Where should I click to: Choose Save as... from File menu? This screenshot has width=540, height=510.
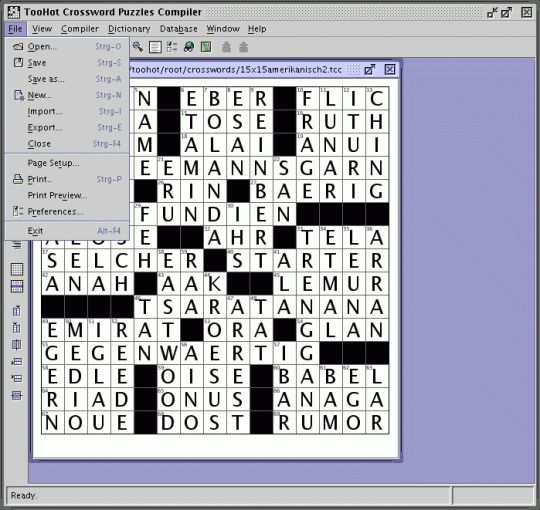[67, 79]
